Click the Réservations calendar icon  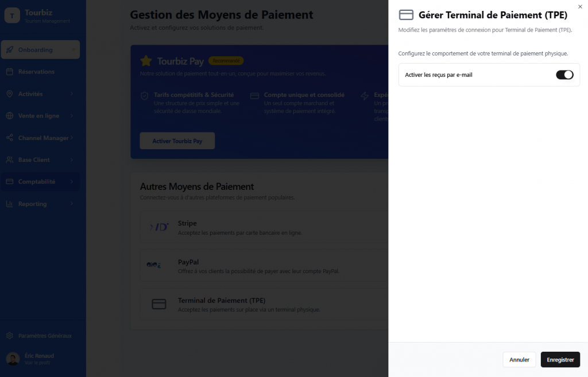9,72
